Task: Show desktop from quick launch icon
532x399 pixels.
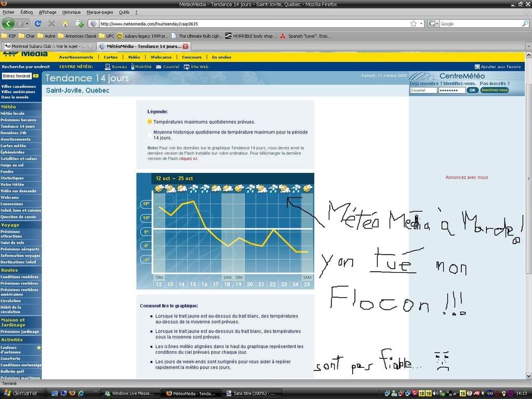Action: pos(54,393)
